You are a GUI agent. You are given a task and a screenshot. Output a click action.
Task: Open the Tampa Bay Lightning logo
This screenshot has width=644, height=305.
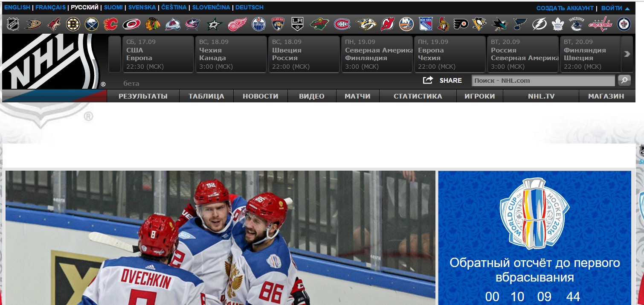[540, 24]
